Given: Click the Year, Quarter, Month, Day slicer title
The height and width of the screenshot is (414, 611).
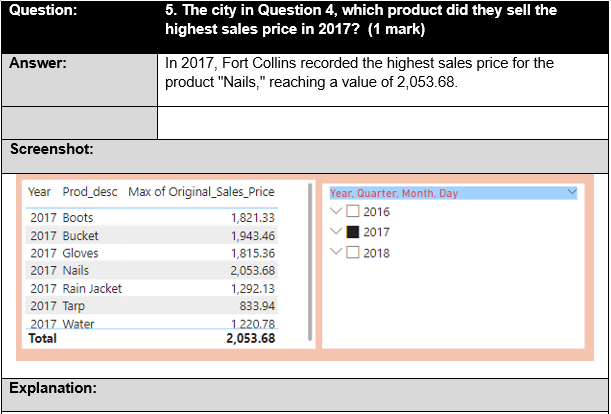Looking at the screenshot, I should point(394,193).
